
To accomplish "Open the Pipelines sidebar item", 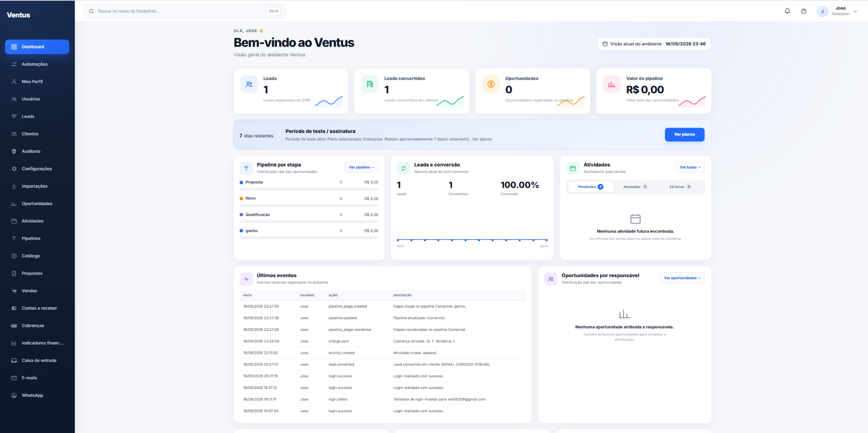I will pyautogui.click(x=37, y=239).
